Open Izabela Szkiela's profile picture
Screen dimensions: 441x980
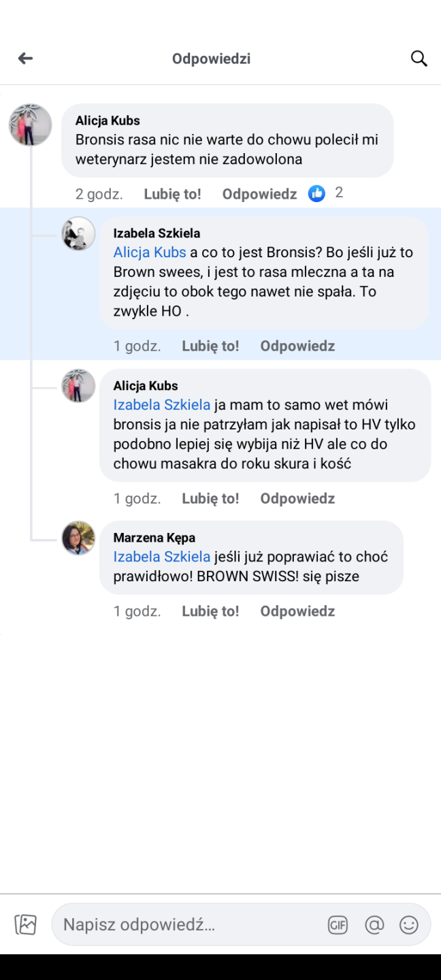78,234
